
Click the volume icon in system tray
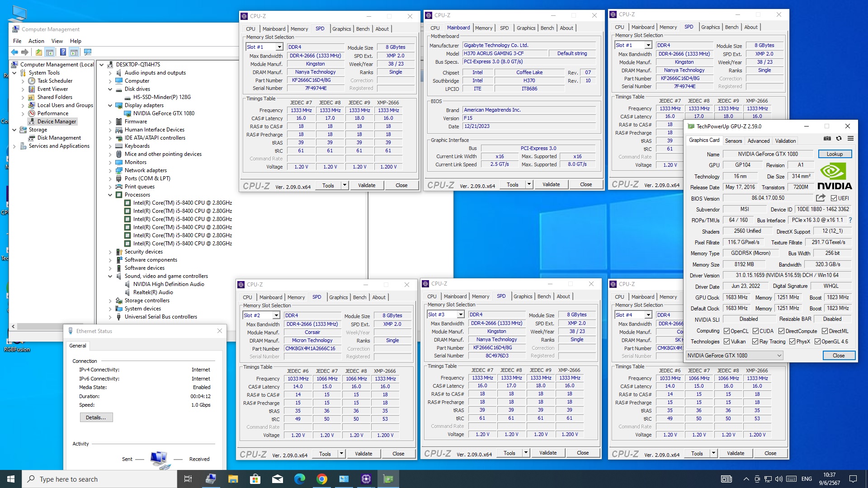click(778, 479)
